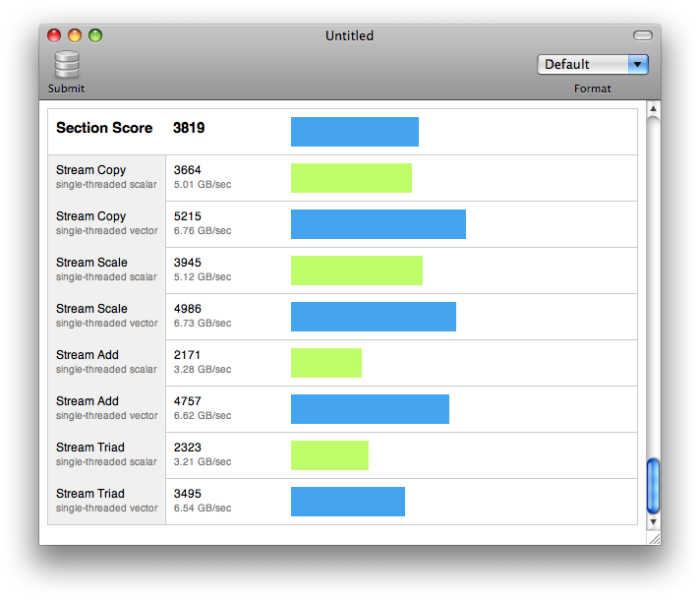Click the score 4757
The image size is (700, 599).
pos(188,401)
